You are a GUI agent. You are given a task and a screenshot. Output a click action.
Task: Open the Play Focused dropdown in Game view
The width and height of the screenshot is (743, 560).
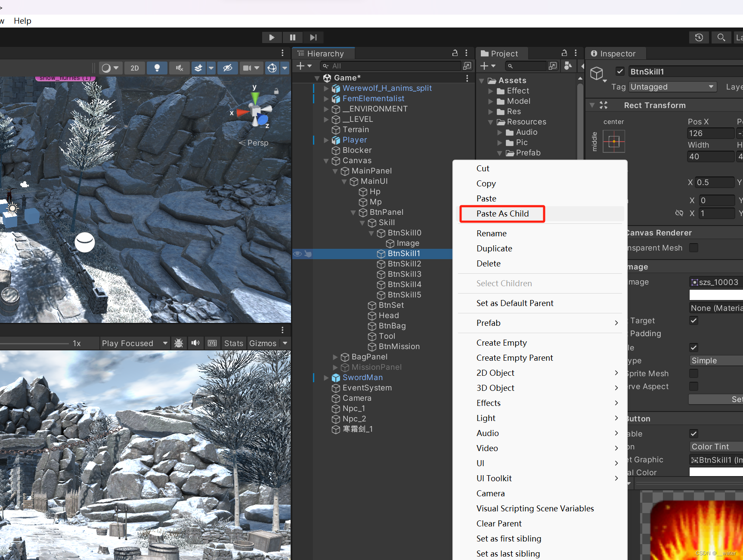[134, 343]
